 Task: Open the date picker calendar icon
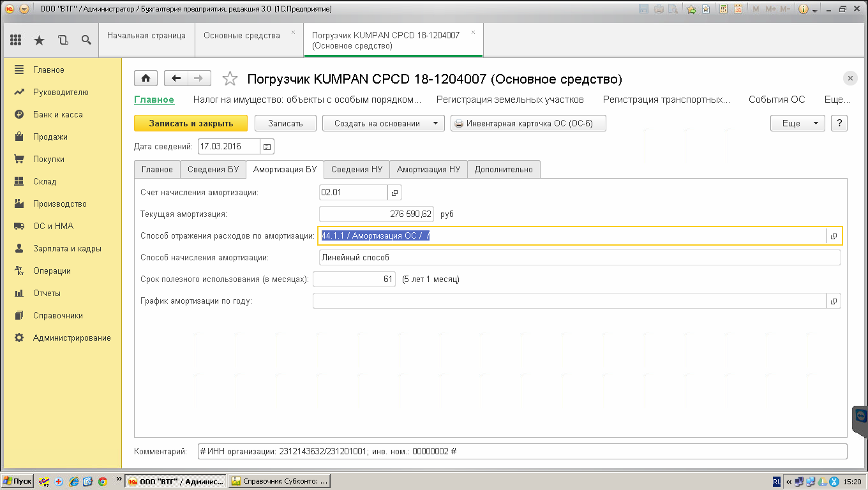(267, 147)
